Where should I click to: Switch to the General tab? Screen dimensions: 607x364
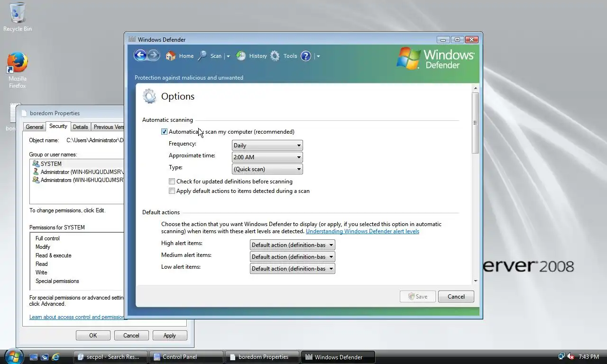click(x=35, y=127)
